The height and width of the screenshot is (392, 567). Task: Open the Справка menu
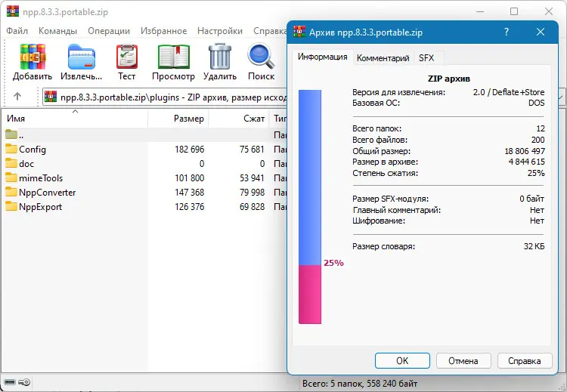(x=269, y=31)
